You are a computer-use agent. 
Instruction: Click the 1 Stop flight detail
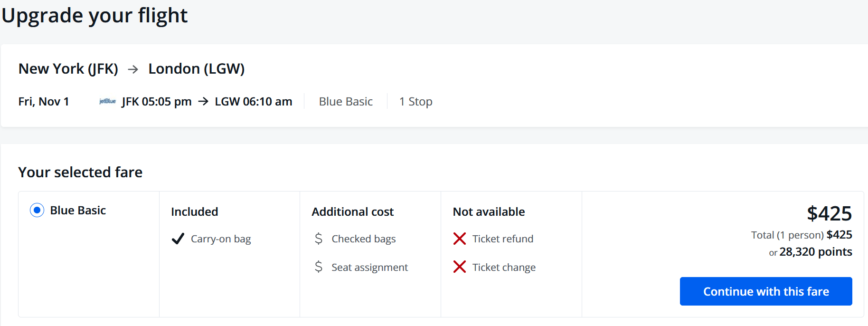[x=415, y=102]
